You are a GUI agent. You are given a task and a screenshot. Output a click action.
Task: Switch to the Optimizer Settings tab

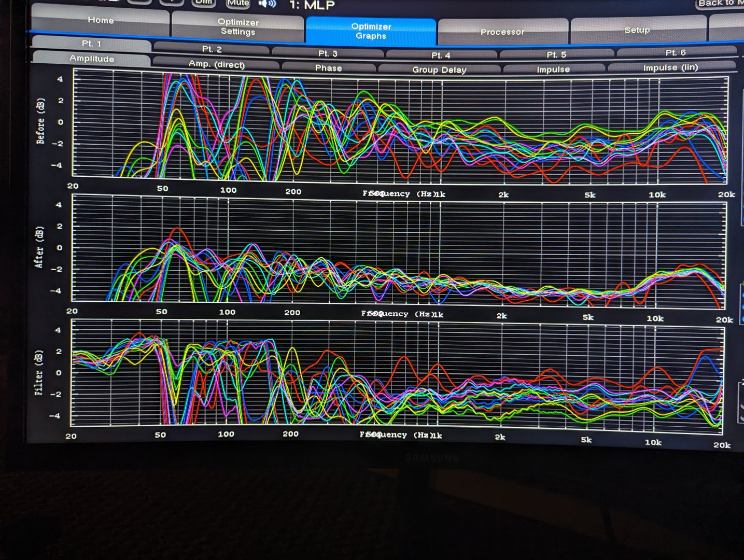click(x=237, y=27)
